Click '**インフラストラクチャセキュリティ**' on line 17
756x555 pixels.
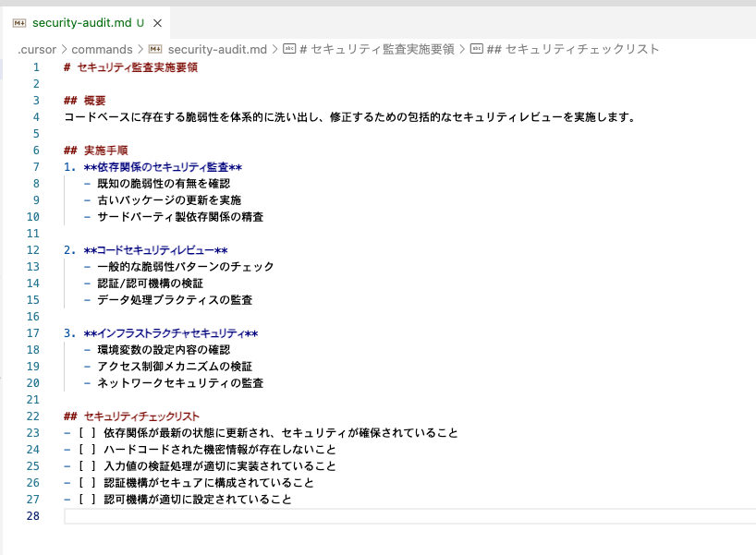pos(171,333)
